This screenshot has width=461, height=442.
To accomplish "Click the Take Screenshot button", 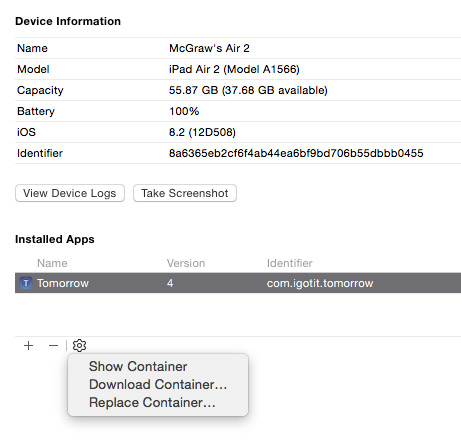I will click(185, 193).
